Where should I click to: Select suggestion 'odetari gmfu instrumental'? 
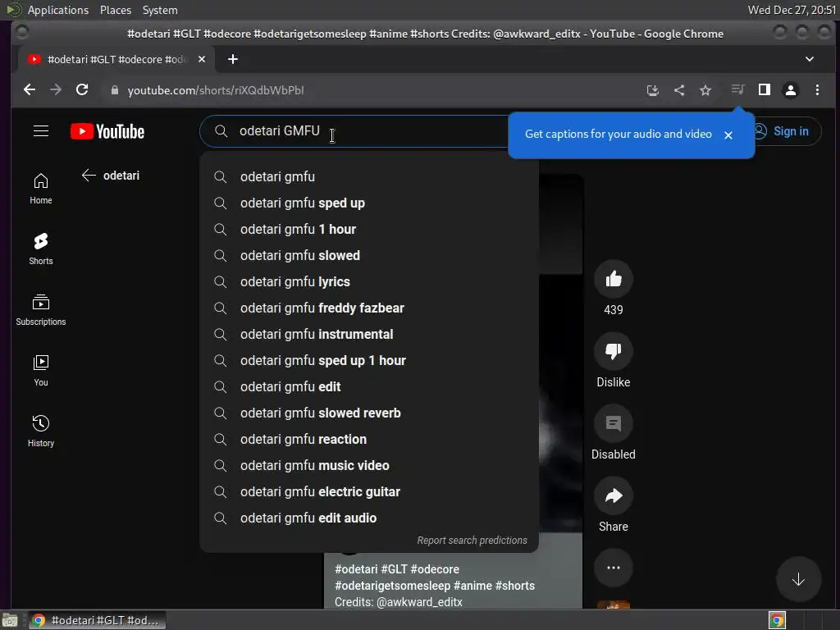pos(369,334)
